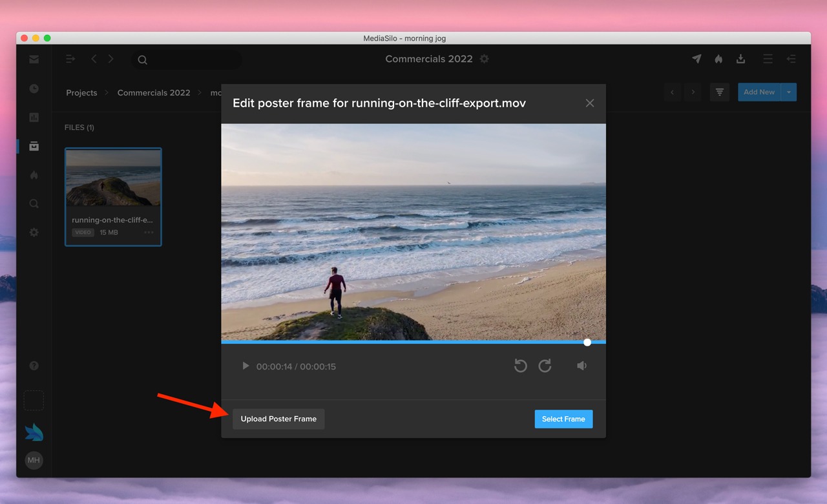The image size is (827, 504).
Task: Click the FILES (1) heading
Action: tap(79, 127)
